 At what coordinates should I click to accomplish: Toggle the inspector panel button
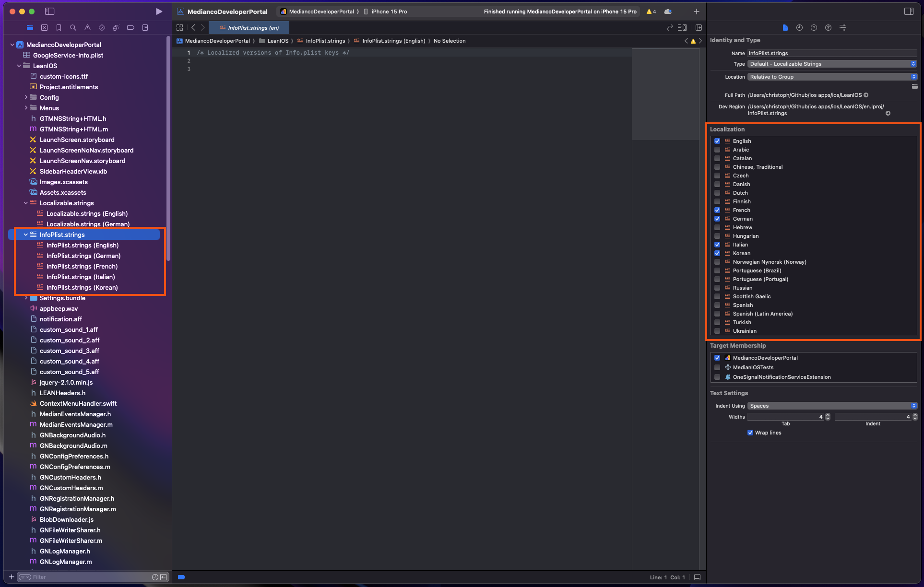[x=909, y=11]
